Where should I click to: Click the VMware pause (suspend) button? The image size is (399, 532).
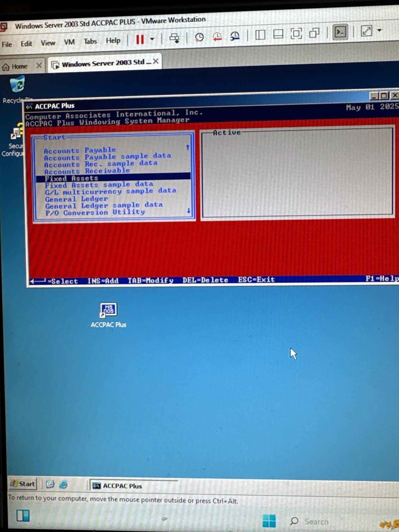pyautogui.click(x=140, y=40)
